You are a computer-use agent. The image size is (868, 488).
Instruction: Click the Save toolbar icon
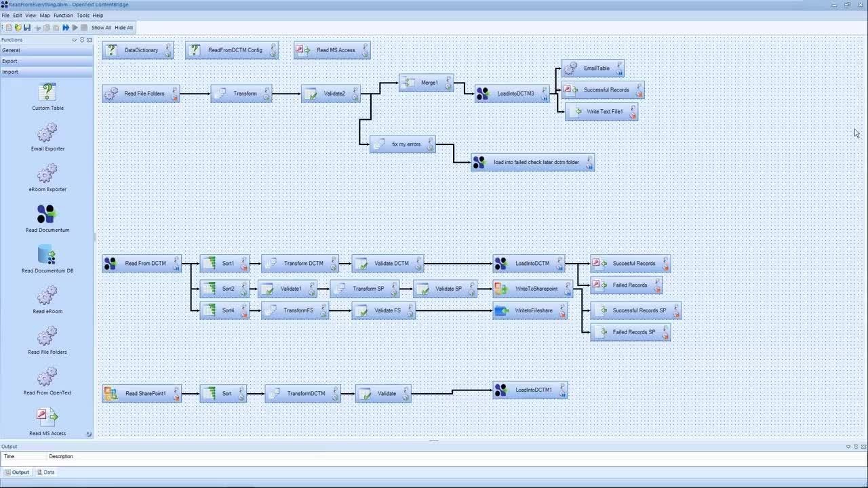click(x=27, y=28)
